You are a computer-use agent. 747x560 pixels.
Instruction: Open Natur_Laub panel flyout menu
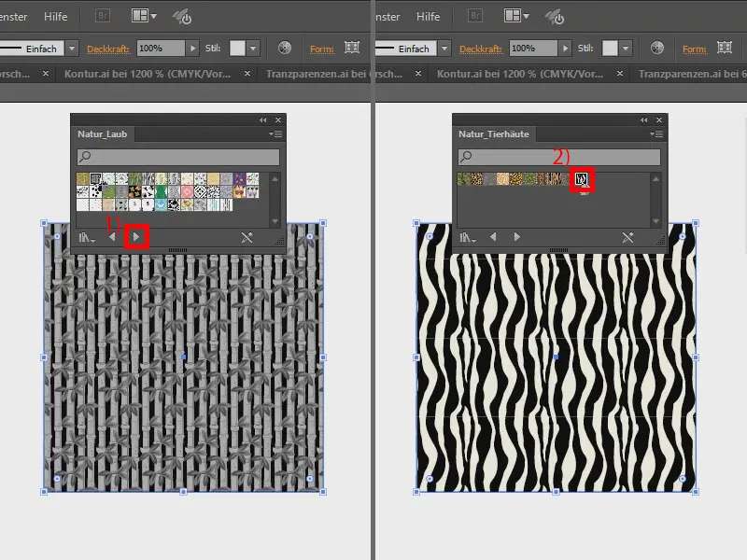coord(275,134)
